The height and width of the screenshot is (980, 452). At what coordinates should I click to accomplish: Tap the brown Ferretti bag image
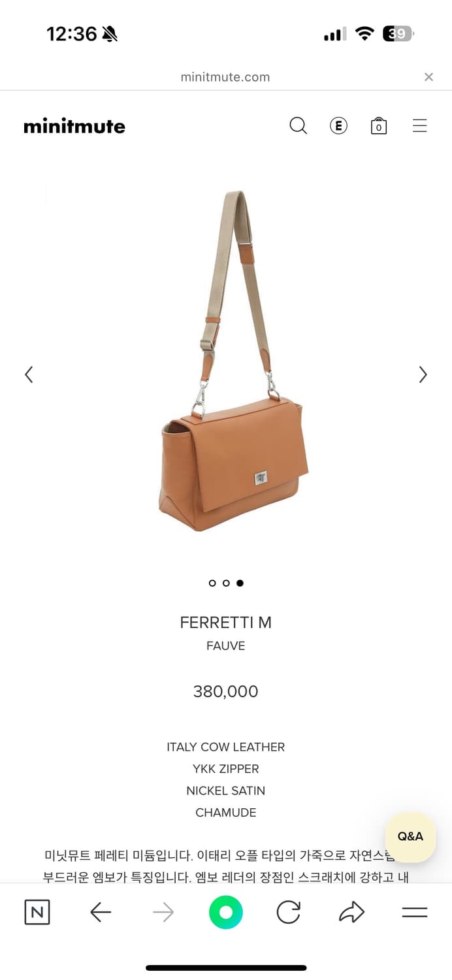point(233,361)
